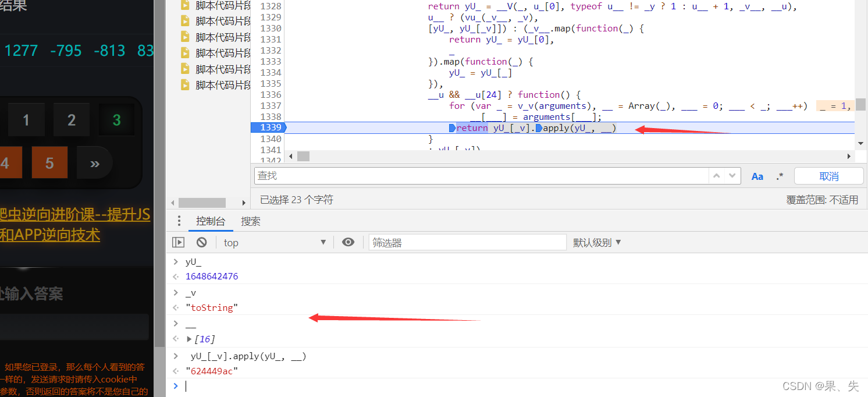Click the code editor scroll-down arrow

(860, 143)
